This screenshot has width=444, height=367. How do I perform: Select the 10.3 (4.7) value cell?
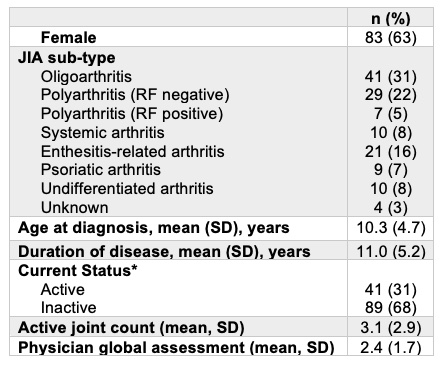pyautogui.click(x=391, y=228)
